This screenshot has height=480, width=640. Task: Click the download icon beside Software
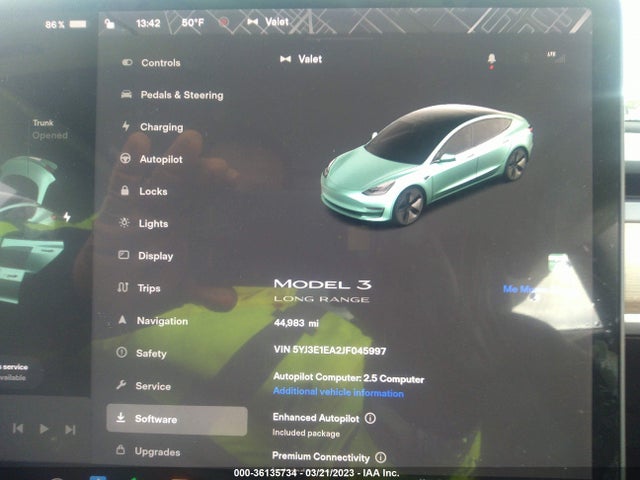click(120, 418)
